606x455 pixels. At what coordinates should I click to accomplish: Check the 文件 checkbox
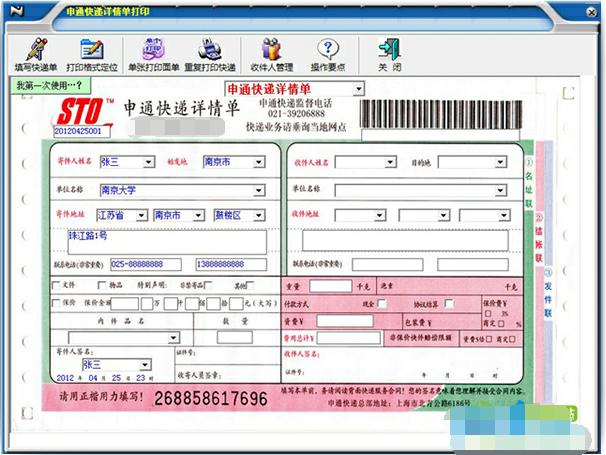pyautogui.click(x=57, y=285)
